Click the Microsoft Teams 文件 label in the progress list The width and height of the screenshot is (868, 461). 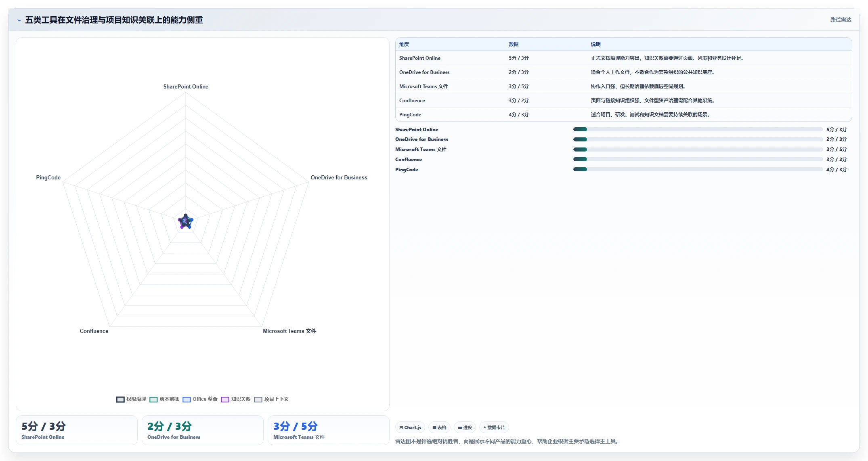click(x=421, y=149)
